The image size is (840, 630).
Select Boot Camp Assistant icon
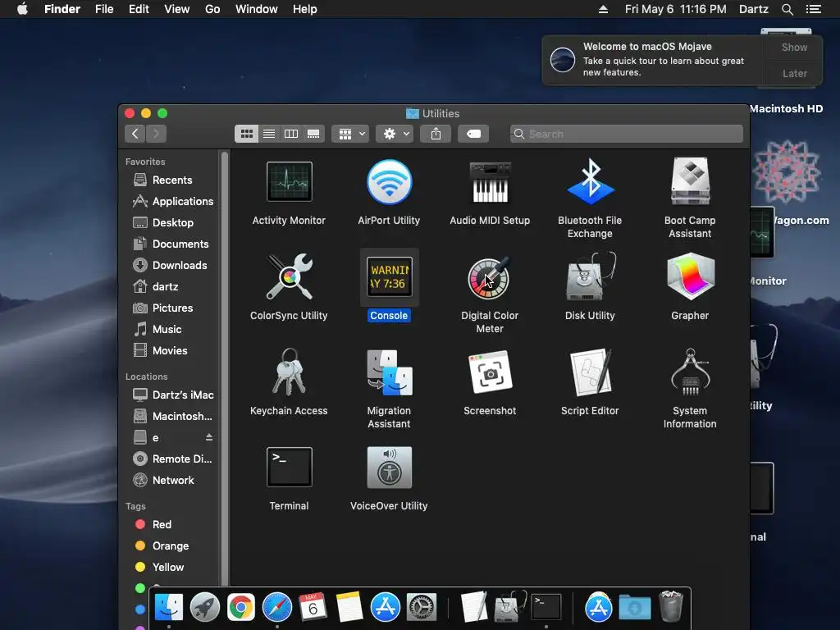[690, 182]
